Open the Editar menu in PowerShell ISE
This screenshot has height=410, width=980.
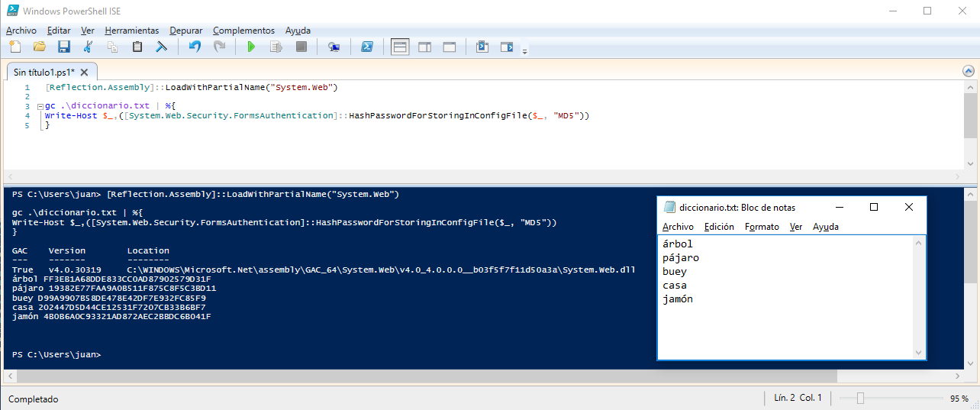[x=59, y=31]
